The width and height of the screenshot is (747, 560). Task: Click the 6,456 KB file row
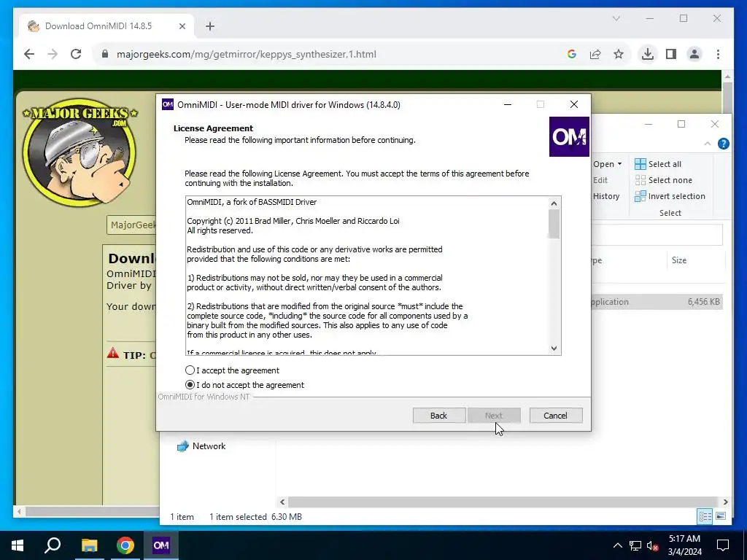(x=657, y=301)
